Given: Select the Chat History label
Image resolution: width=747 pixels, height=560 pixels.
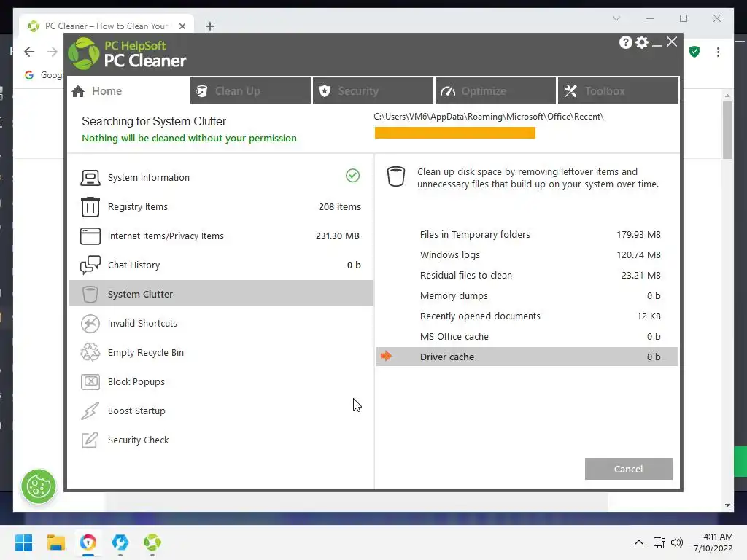Looking at the screenshot, I should click(134, 265).
